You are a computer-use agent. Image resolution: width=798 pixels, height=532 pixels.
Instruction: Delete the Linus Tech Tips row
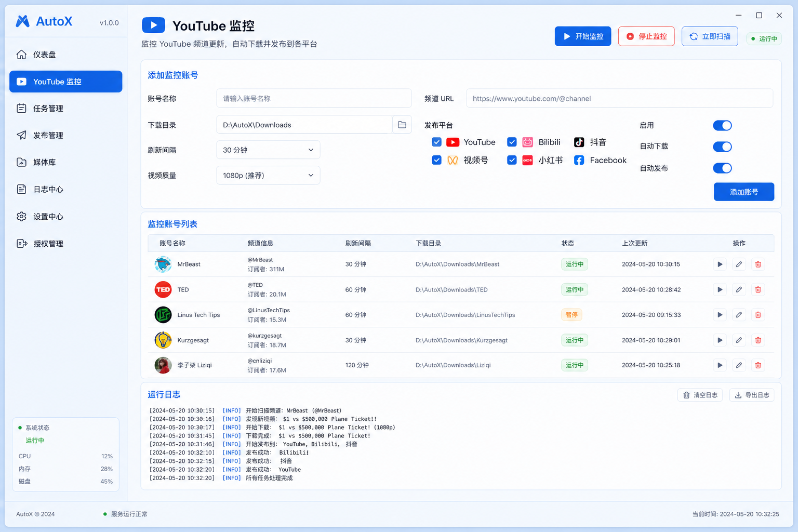(x=758, y=315)
